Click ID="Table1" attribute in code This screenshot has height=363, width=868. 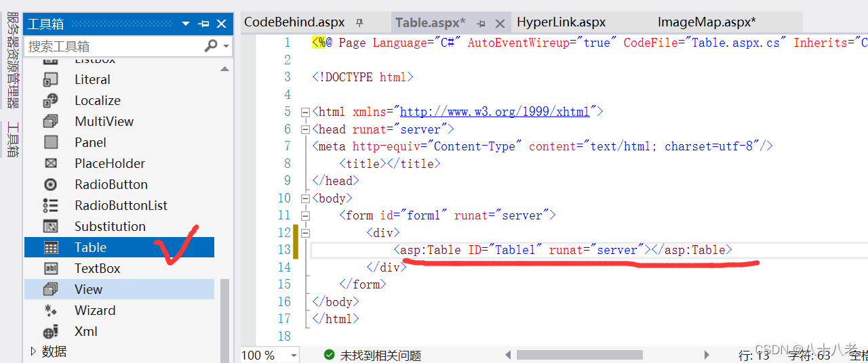pos(505,250)
